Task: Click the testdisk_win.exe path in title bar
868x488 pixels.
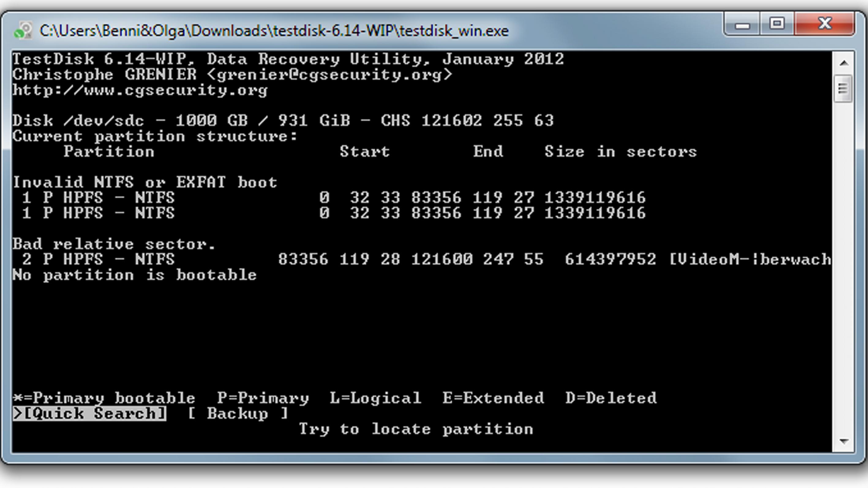Action: tap(274, 31)
